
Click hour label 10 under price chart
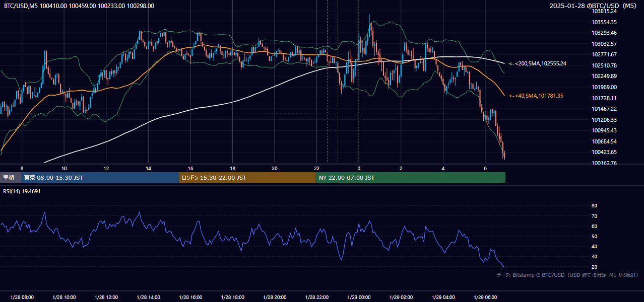[x=64, y=168]
